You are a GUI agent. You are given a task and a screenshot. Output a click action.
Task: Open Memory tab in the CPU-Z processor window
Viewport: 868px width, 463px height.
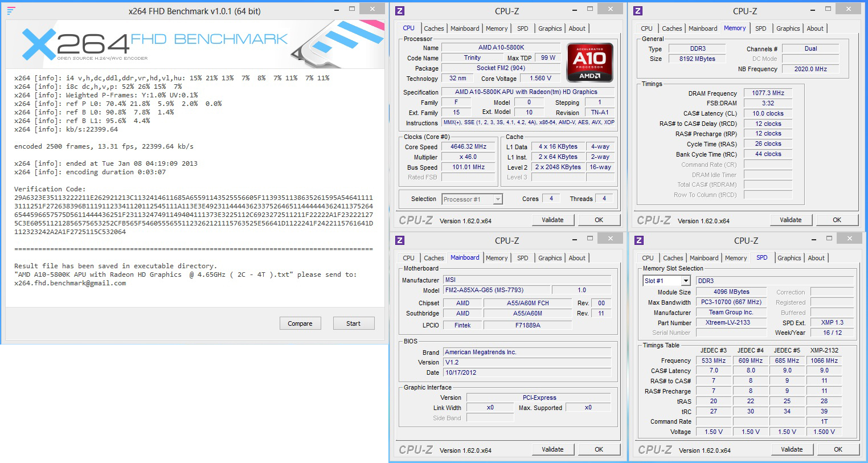[x=497, y=28]
